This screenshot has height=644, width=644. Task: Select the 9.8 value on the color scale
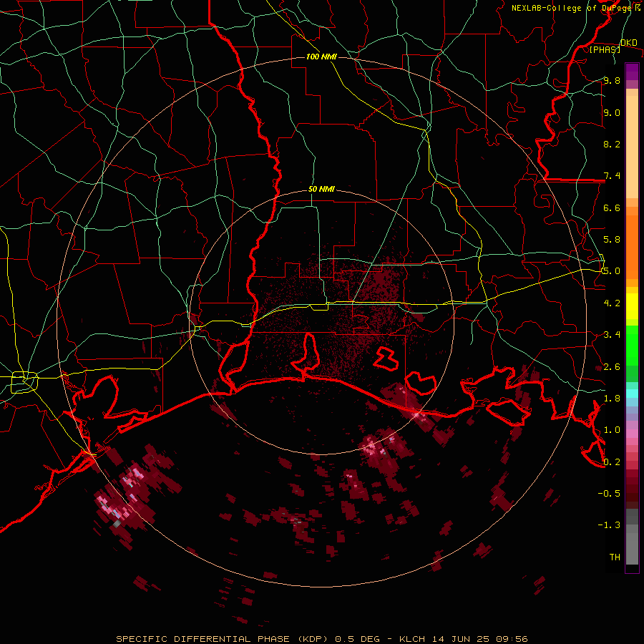[612, 80]
